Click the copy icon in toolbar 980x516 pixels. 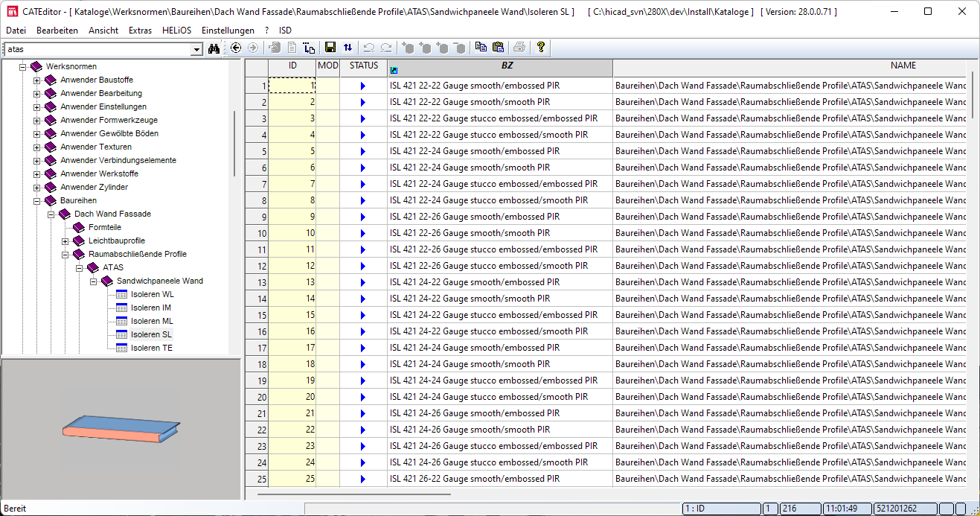[481, 48]
